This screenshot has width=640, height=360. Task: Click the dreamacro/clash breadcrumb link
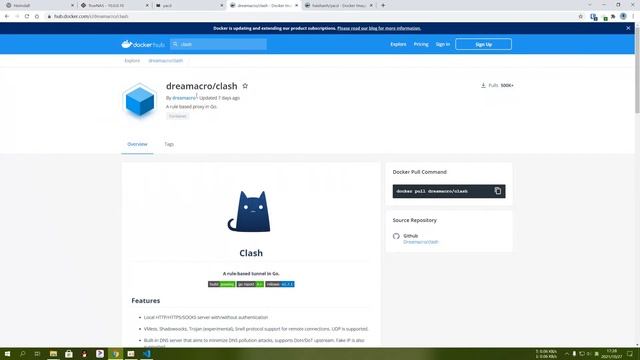[x=166, y=60]
